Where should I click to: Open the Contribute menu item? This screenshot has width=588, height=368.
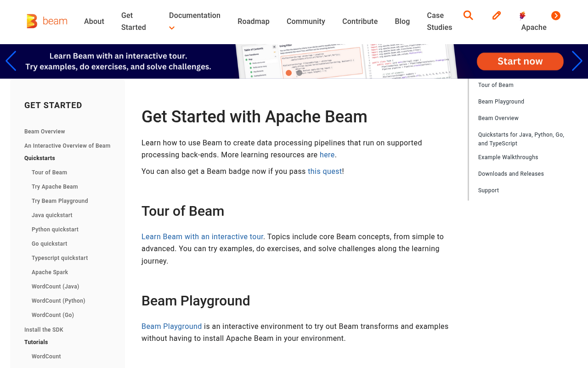point(360,21)
